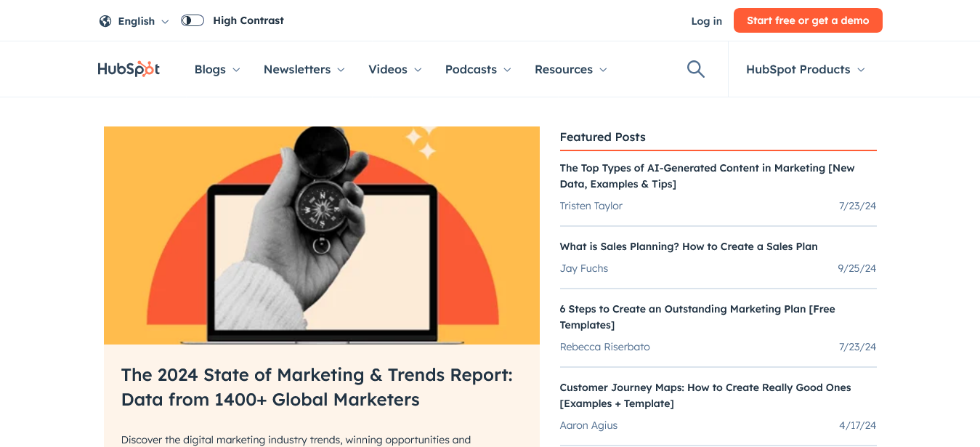980x447 pixels.
Task: Click the 4/17/24 post date
Action: (x=857, y=425)
